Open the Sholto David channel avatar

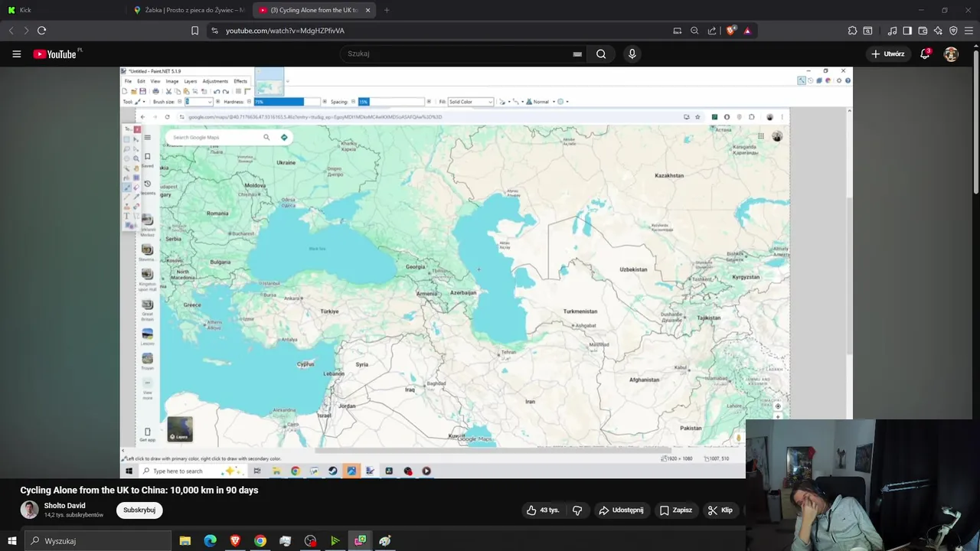tap(29, 510)
